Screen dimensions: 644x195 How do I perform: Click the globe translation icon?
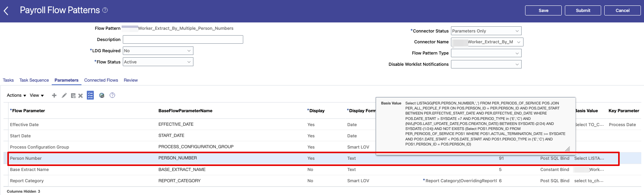coord(102,95)
